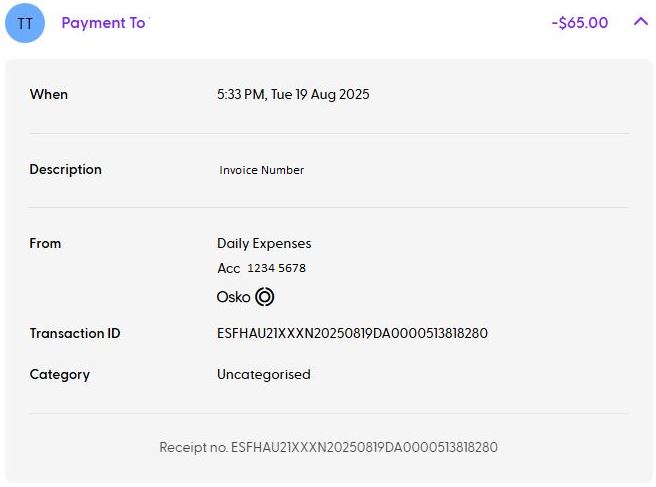Screen dimensions: 656x487
Task: Click the -$65.00 amount
Action: point(579,23)
